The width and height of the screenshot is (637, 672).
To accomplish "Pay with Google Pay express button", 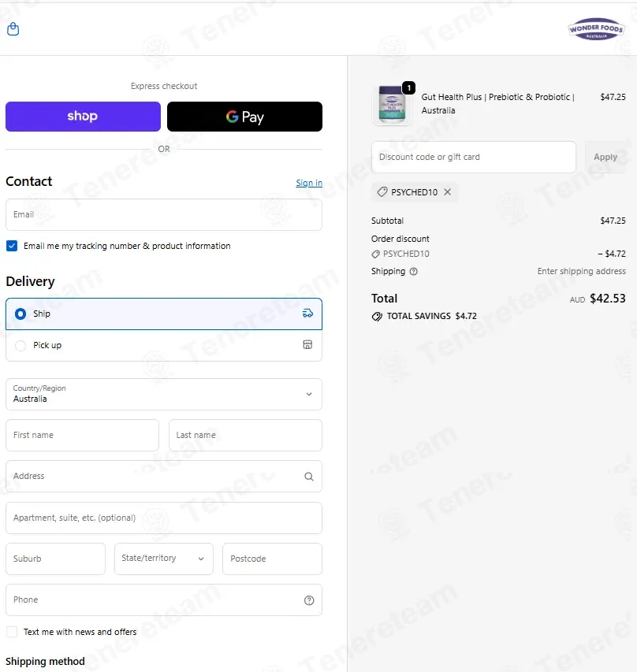I will click(x=244, y=117).
